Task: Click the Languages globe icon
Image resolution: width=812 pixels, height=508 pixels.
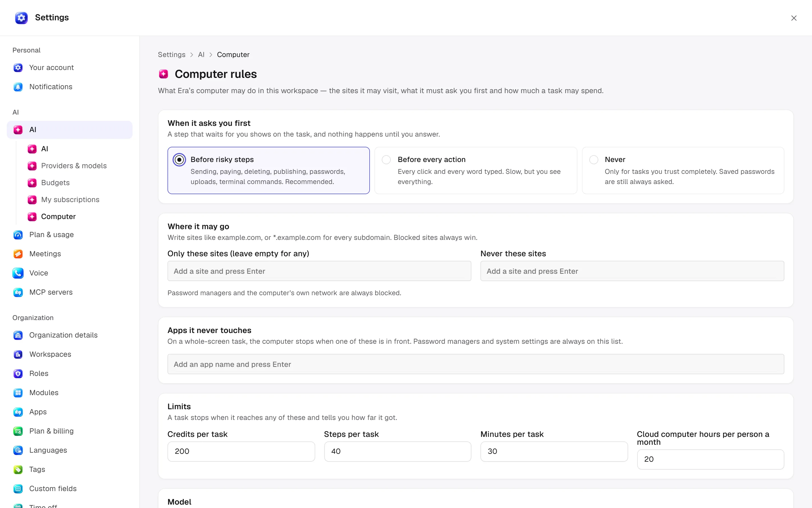Action: (18, 450)
